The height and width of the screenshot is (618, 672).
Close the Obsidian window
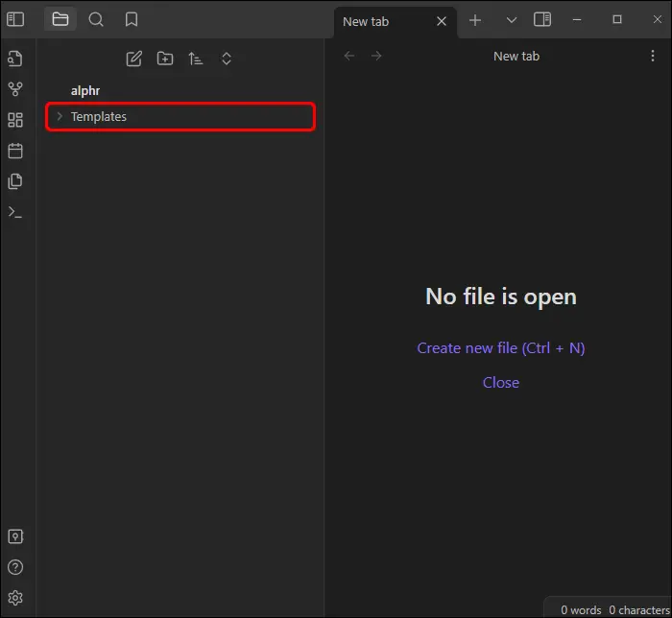coord(658,19)
